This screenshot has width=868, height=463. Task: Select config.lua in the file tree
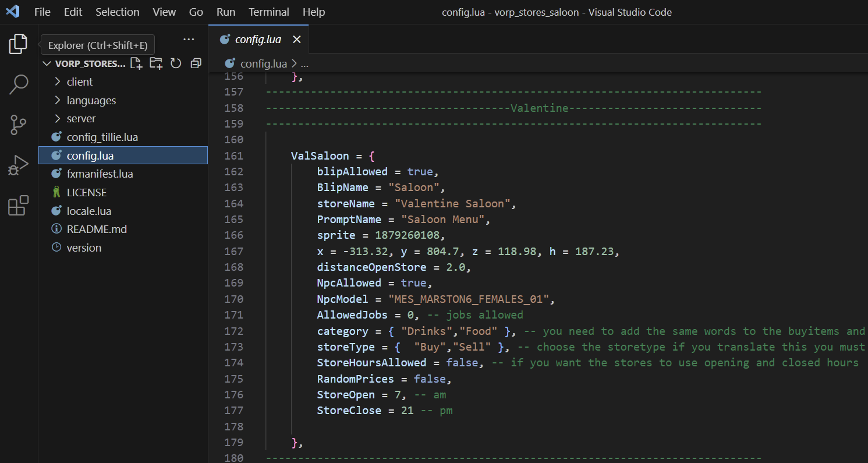tap(123, 155)
